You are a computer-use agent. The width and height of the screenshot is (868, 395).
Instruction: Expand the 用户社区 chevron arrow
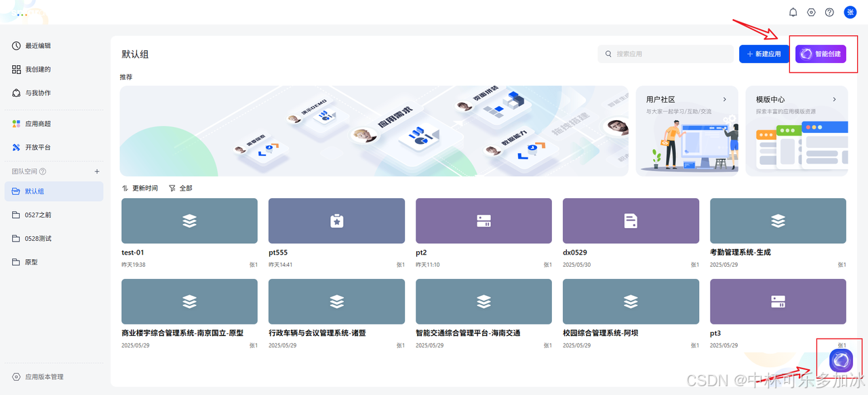point(725,100)
